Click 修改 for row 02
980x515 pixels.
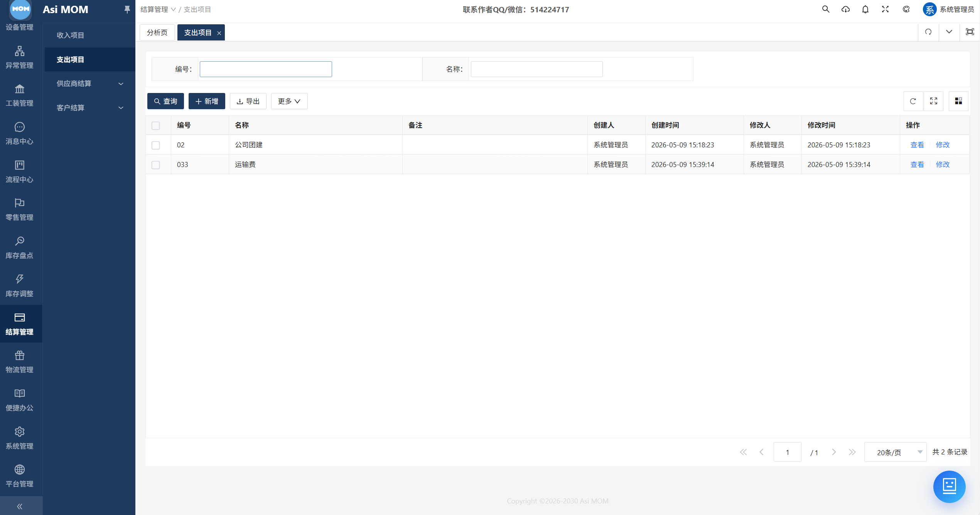tap(943, 145)
